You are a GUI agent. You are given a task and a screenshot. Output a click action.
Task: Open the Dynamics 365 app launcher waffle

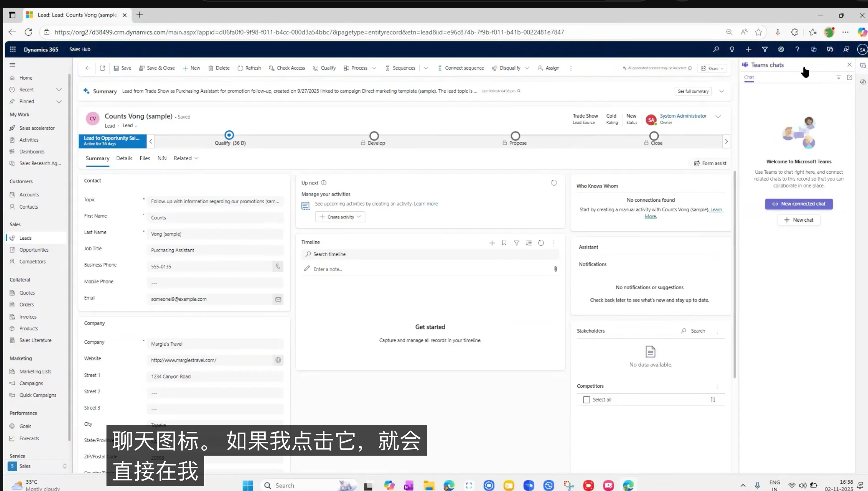[13, 49]
